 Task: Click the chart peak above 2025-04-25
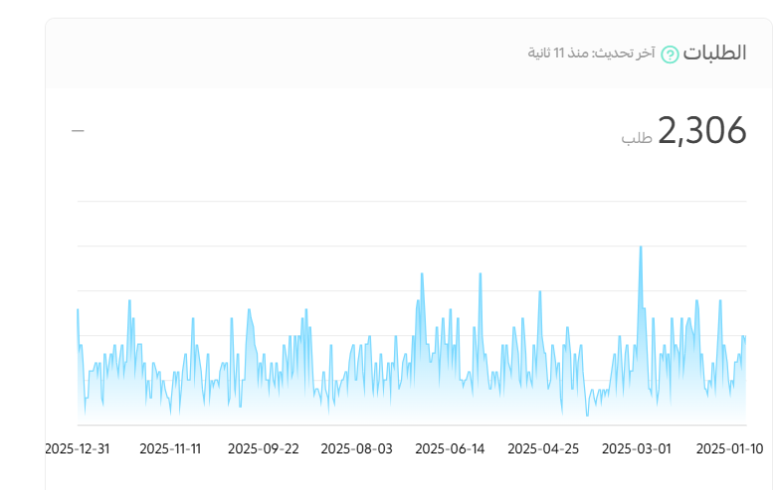(x=540, y=292)
